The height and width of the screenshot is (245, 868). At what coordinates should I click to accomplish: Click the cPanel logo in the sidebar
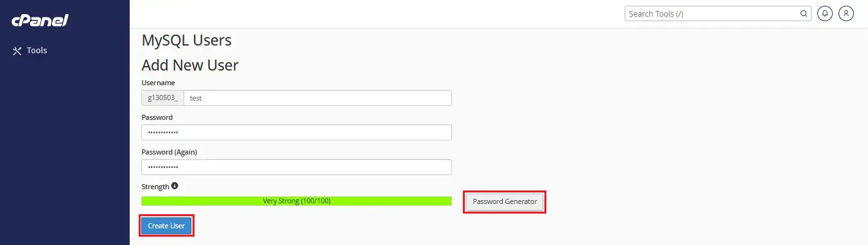pyautogui.click(x=39, y=21)
